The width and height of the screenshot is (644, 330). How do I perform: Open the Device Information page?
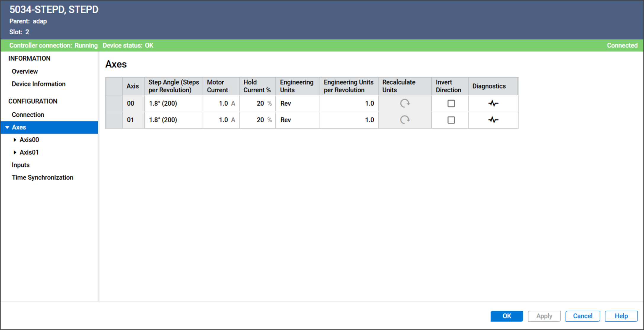(38, 84)
